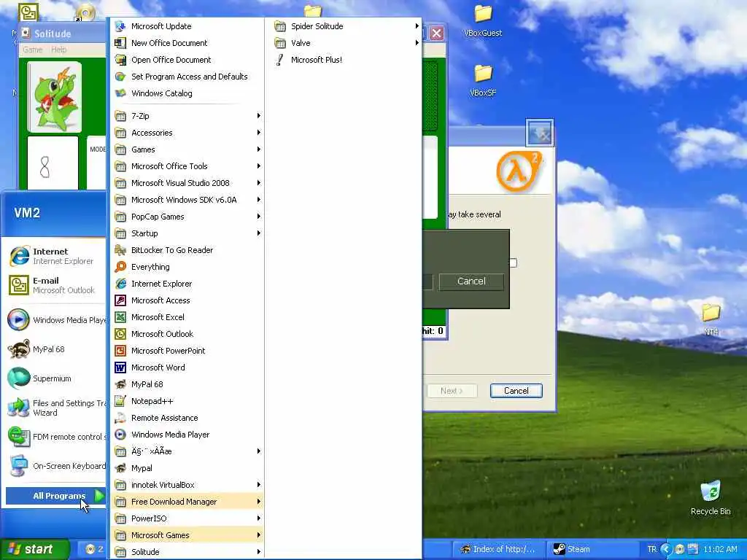Open the Microsoft Windows SDK v6.0A folder

point(187,200)
